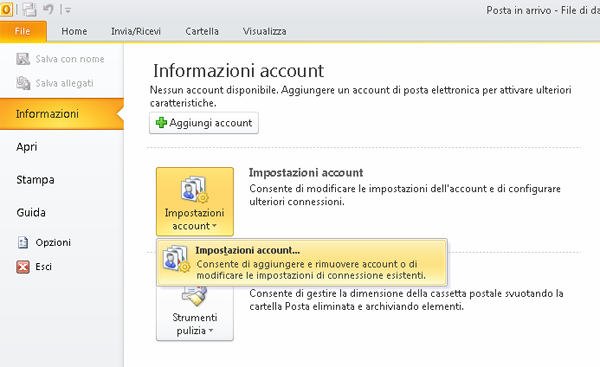Expand the Impostazioni account dropdown button
Viewport: 600px width, 367px height.
click(195, 201)
